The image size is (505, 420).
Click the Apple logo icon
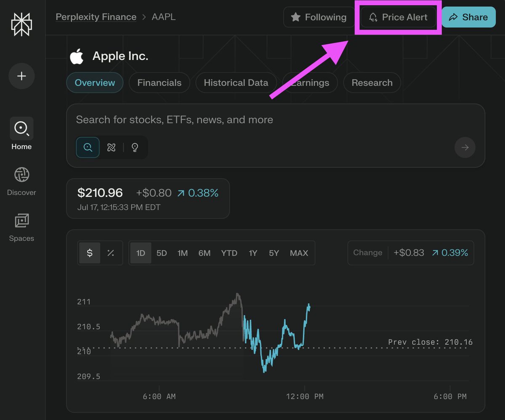[x=77, y=56]
